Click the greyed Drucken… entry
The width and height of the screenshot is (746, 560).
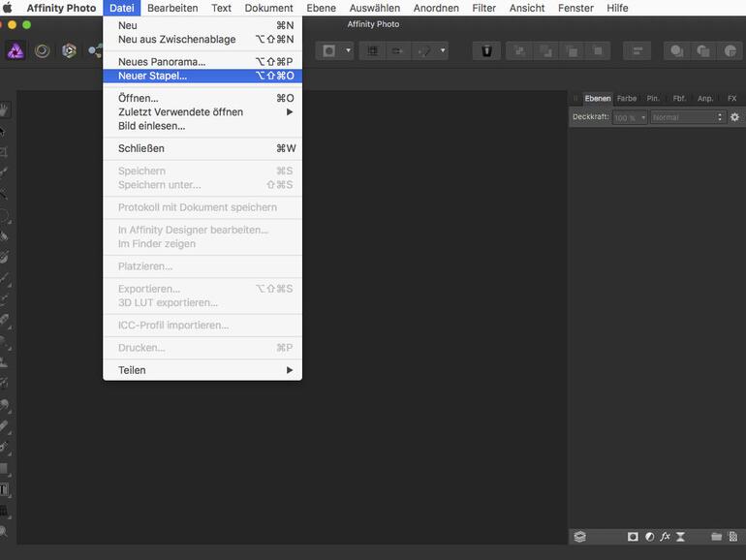point(202,348)
